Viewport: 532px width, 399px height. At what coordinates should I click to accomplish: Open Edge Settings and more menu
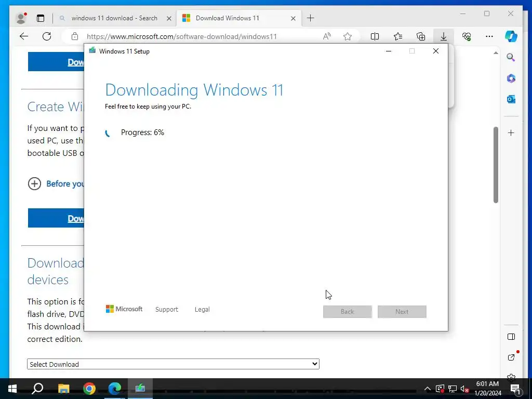pyautogui.click(x=489, y=36)
